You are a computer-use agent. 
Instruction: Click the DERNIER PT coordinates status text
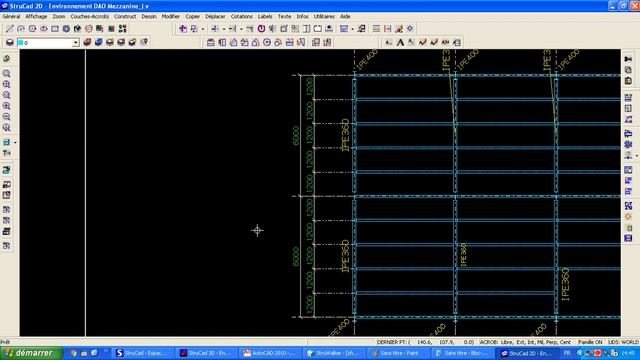click(426, 342)
